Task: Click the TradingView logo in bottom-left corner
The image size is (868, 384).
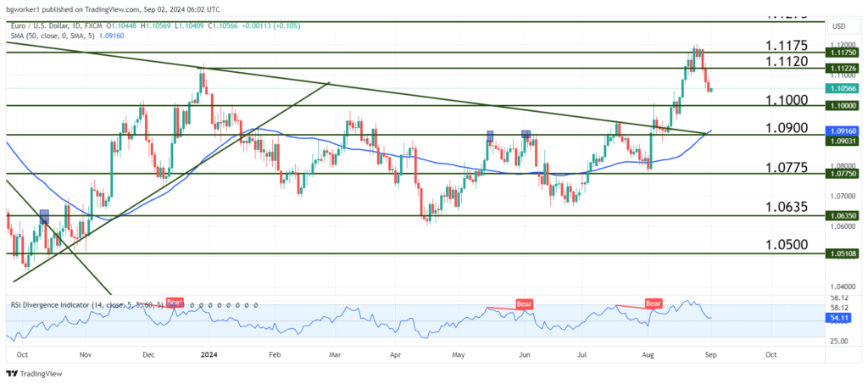Action: [38, 374]
